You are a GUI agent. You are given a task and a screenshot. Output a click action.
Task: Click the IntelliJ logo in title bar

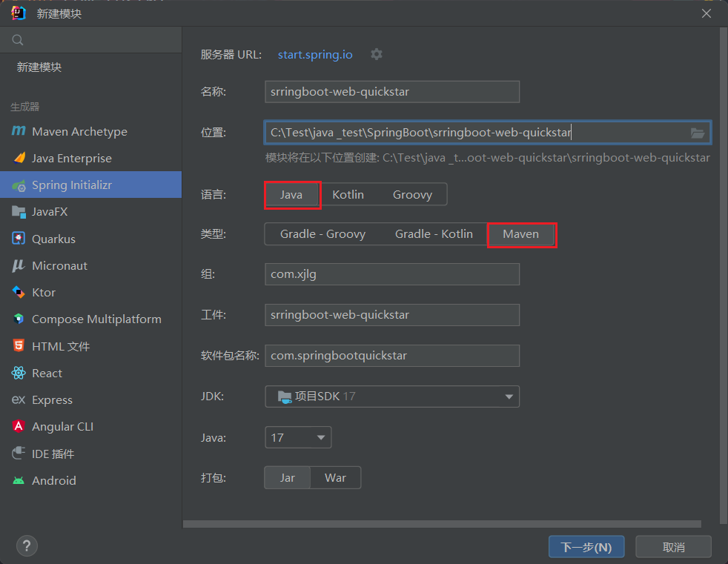point(19,13)
